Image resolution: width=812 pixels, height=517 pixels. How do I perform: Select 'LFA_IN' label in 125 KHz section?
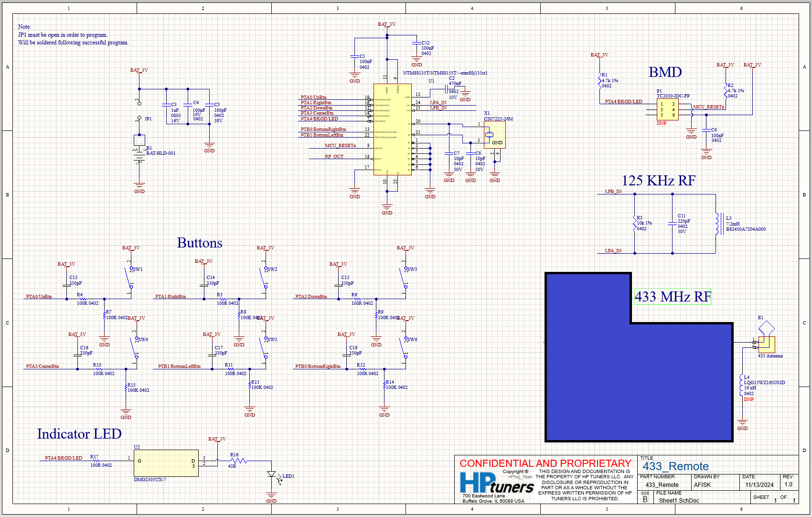[613, 251]
